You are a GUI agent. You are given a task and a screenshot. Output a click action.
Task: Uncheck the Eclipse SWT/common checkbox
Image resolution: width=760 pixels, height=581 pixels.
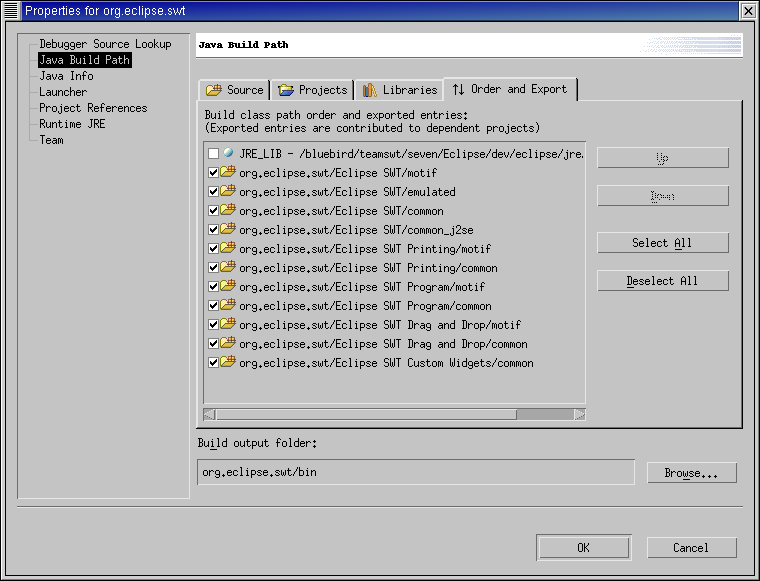(x=213, y=210)
